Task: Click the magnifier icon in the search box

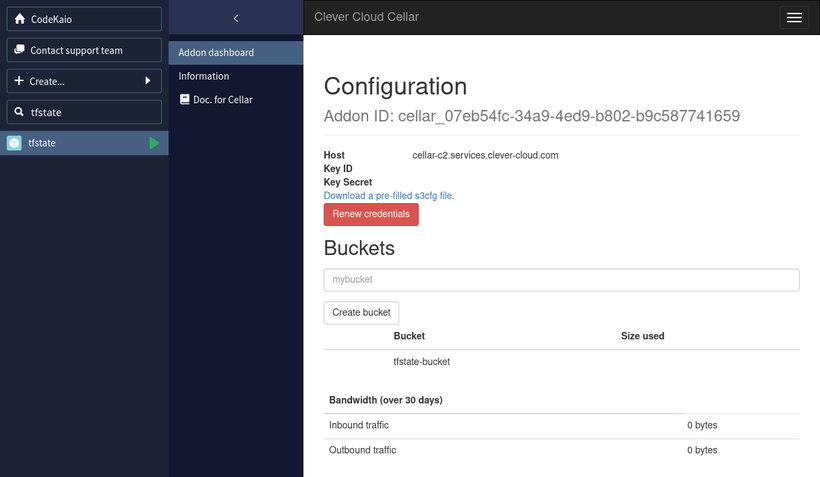Action: (x=19, y=112)
